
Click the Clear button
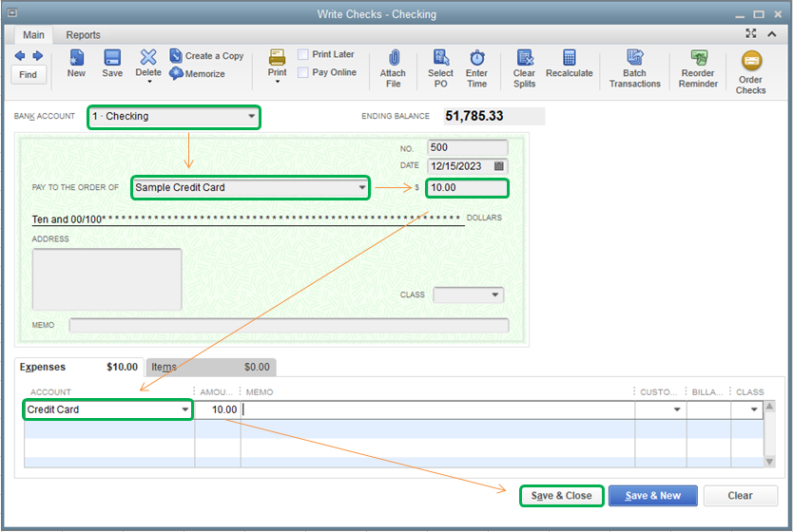tap(740, 496)
